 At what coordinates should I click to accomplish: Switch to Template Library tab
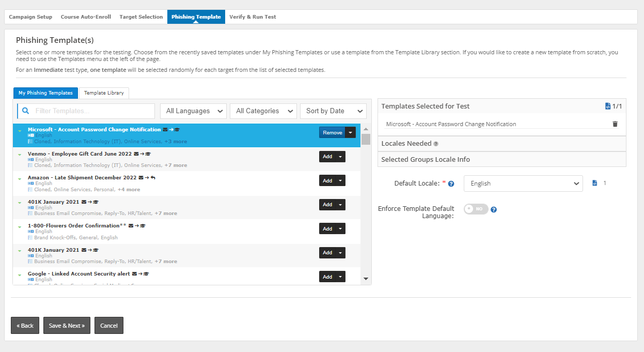click(104, 93)
